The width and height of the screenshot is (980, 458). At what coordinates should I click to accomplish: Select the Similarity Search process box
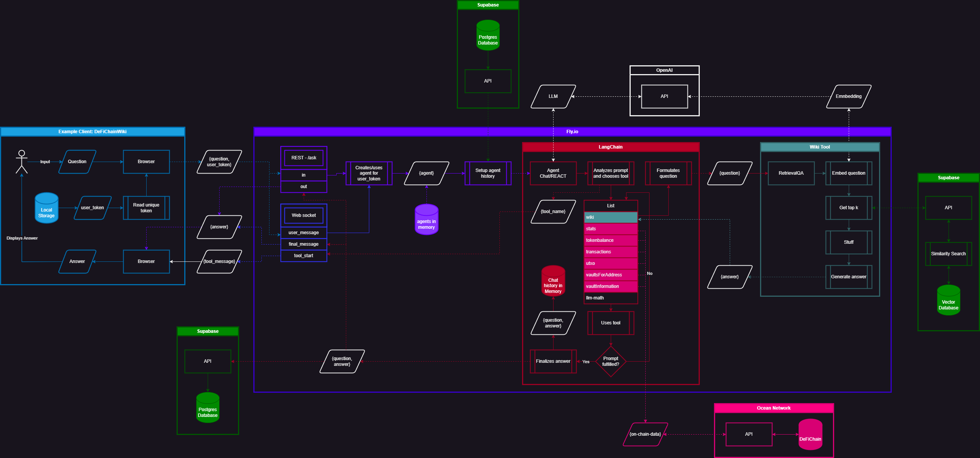click(948, 254)
